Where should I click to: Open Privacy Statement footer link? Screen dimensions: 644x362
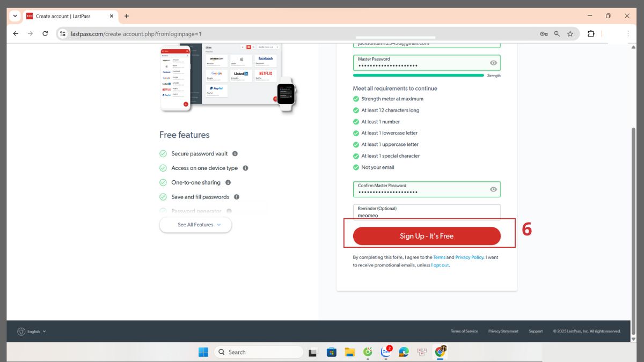[x=503, y=331]
